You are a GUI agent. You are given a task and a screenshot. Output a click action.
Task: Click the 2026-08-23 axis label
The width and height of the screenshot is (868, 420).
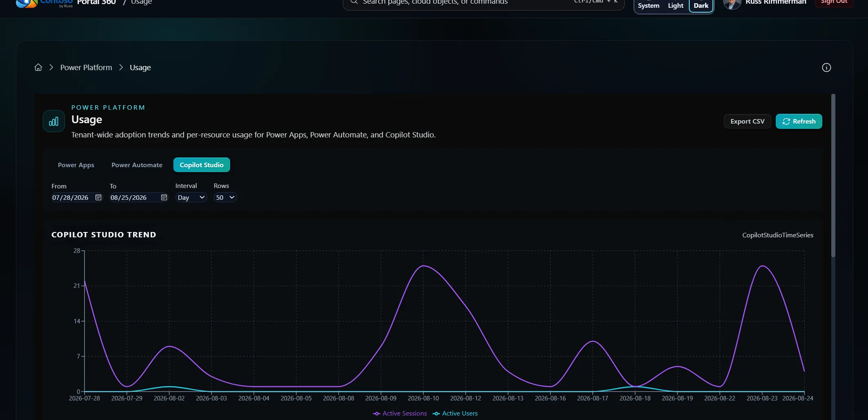(761, 398)
